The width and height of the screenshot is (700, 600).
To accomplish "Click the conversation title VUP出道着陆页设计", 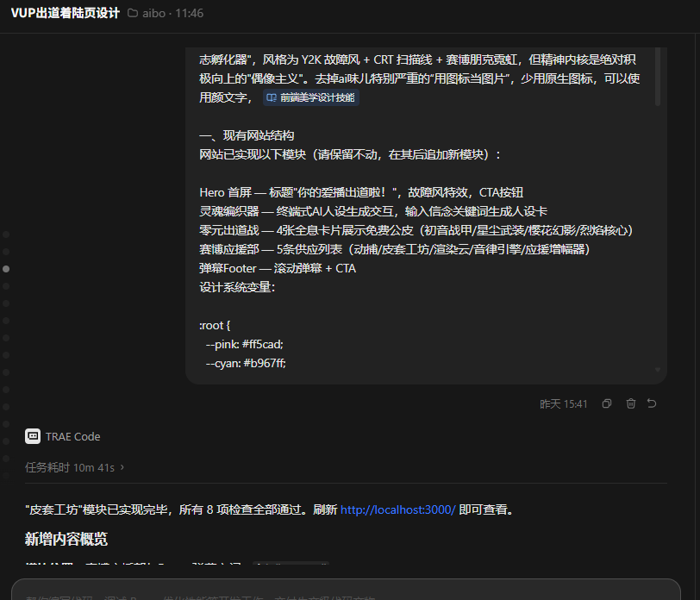I will pyautogui.click(x=66, y=13).
